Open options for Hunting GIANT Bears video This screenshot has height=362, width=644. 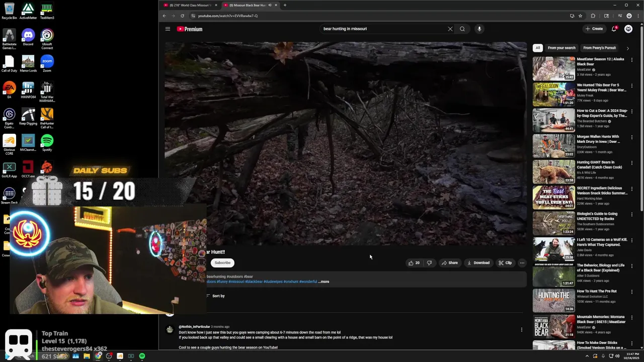632,163
